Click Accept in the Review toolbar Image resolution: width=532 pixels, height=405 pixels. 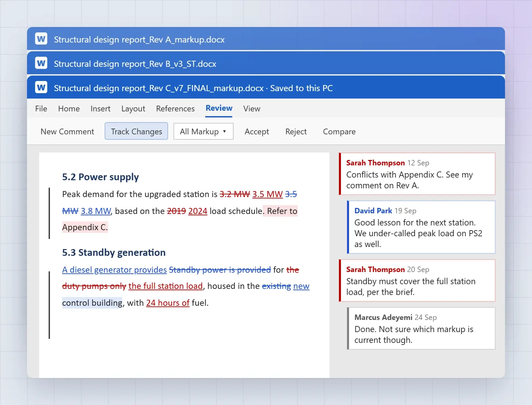257,131
